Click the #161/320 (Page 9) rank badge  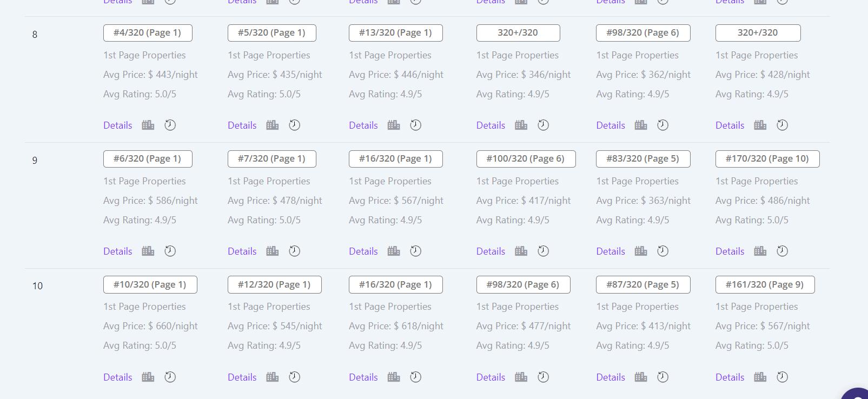tap(765, 285)
